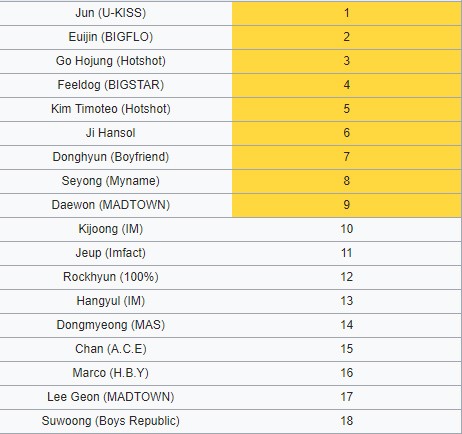Click Marco (H.B.Y) entry
This screenshot has height=434, width=462.
(111, 373)
